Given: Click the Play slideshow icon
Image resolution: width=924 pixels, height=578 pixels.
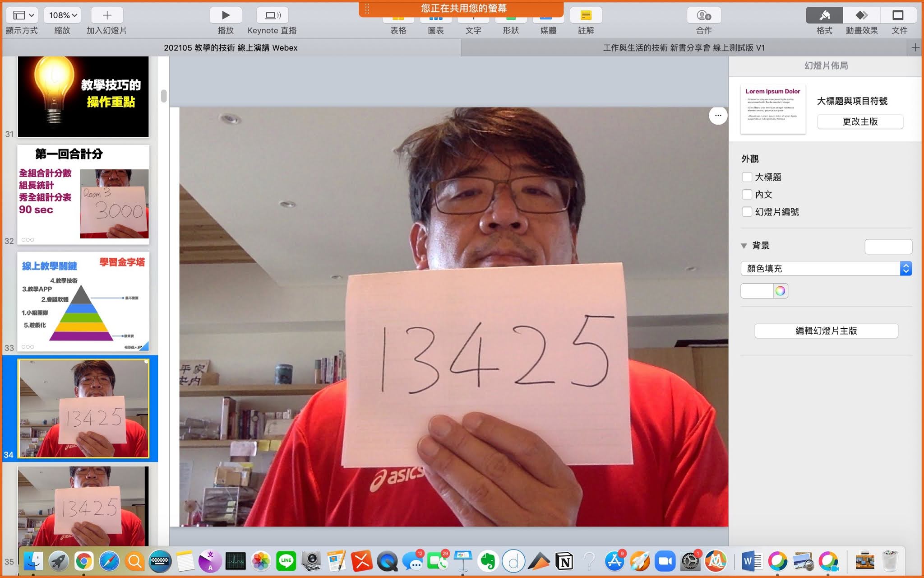Looking at the screenshot, I should [226, 15].
